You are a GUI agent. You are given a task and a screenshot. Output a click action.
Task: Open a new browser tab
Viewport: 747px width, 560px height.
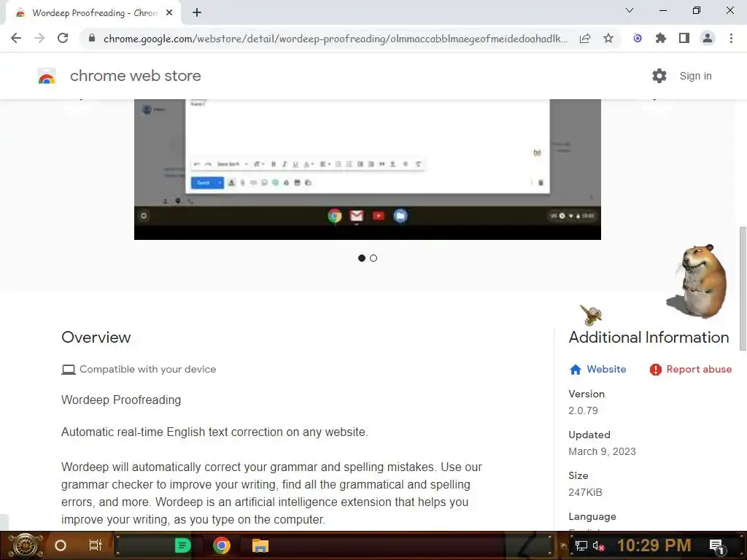tap(197, 13)
